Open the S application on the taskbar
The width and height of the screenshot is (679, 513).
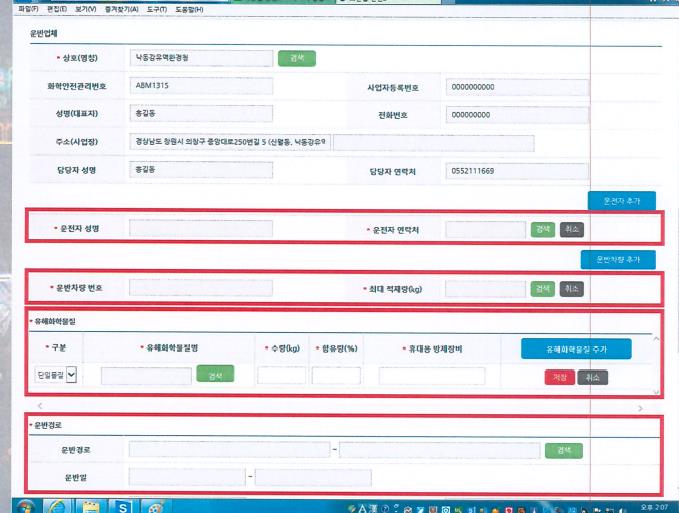click(x=123, y=507)
